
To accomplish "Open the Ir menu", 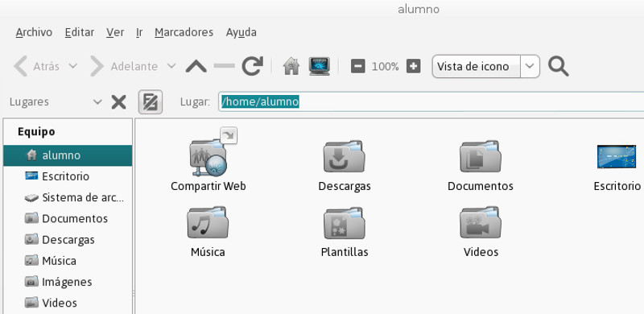I will (x=139, y=32).
